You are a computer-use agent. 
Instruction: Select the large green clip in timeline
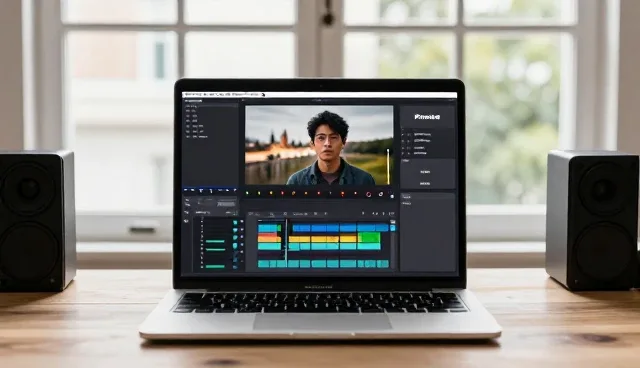click(x=369, y=237)
